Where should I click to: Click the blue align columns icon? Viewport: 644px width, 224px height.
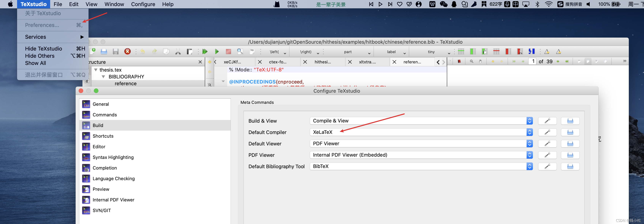(532, 51)
